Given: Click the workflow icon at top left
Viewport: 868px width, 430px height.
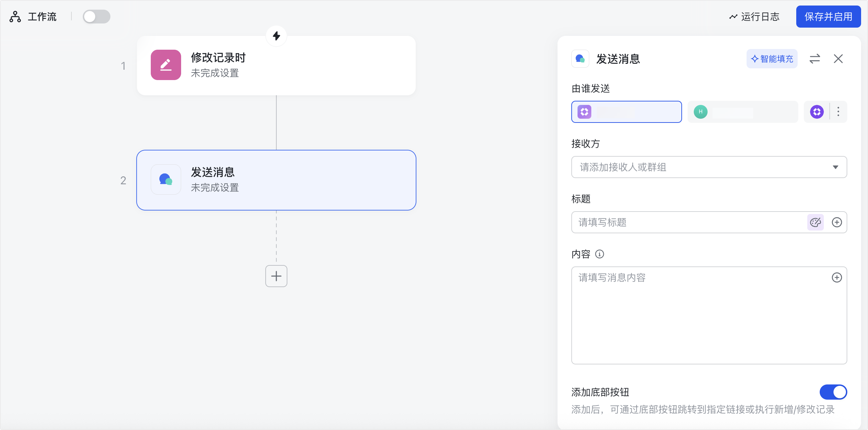Looking at the screenshot, I should pyautogui.click(x=15, y=17).
